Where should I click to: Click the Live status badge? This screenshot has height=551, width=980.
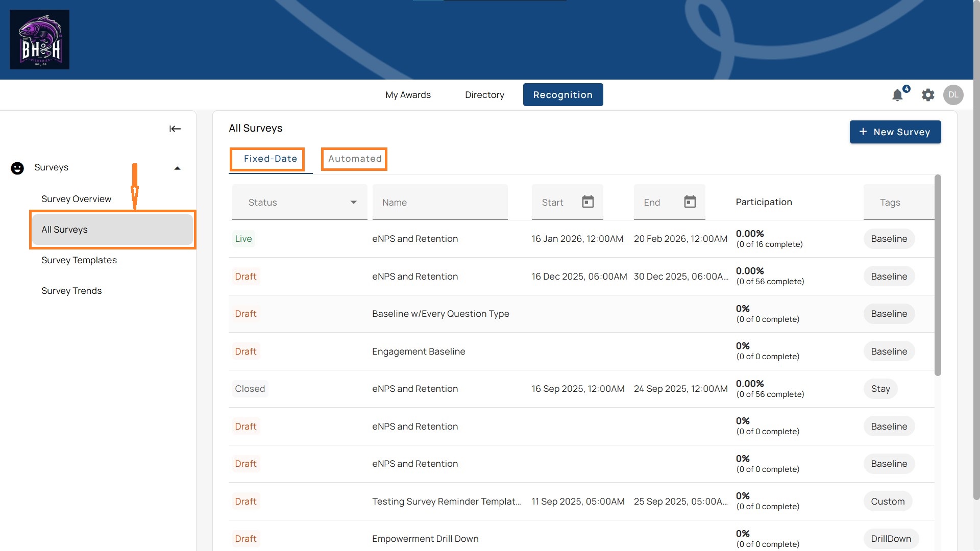click(x=243, y=239)
